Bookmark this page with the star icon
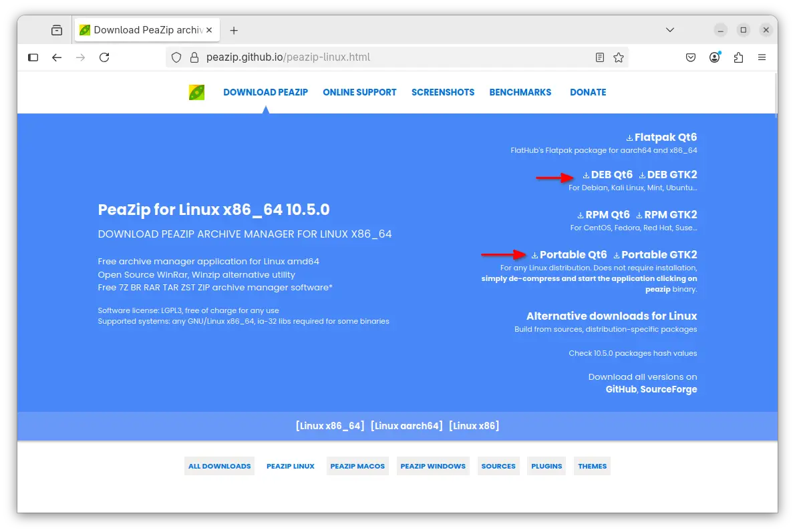The image size is (795, 532). (x=619, y=57)
